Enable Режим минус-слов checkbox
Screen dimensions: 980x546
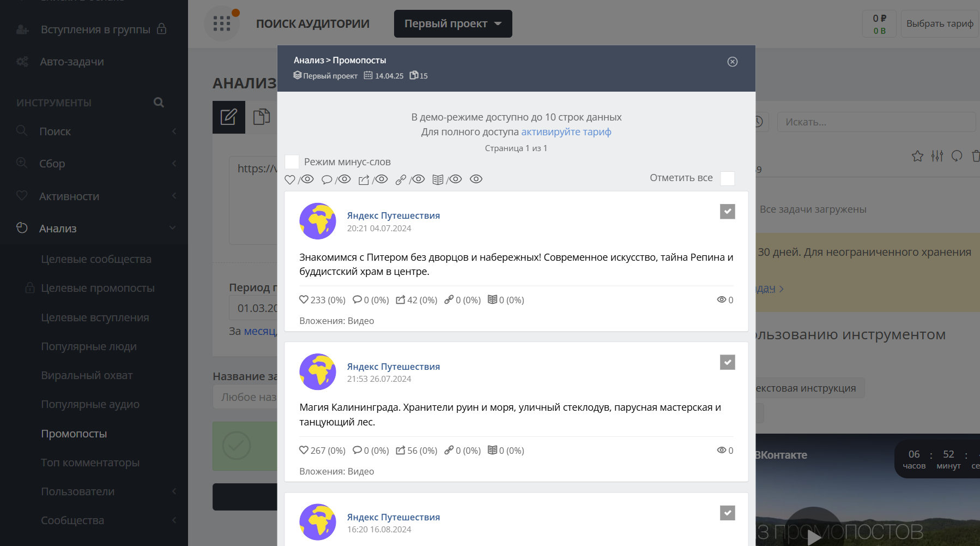(x=292, y=162)
